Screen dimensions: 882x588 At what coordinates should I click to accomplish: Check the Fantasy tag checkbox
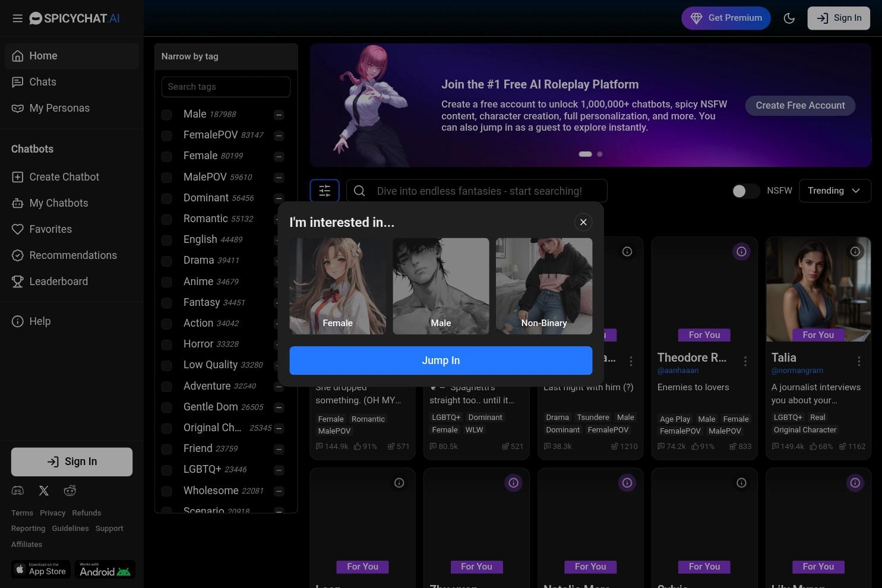[167, 303]
